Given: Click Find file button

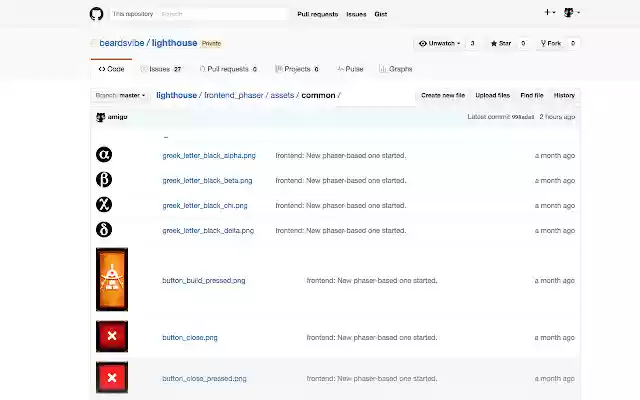Looking at the screenshot, I should click(532, 96).
